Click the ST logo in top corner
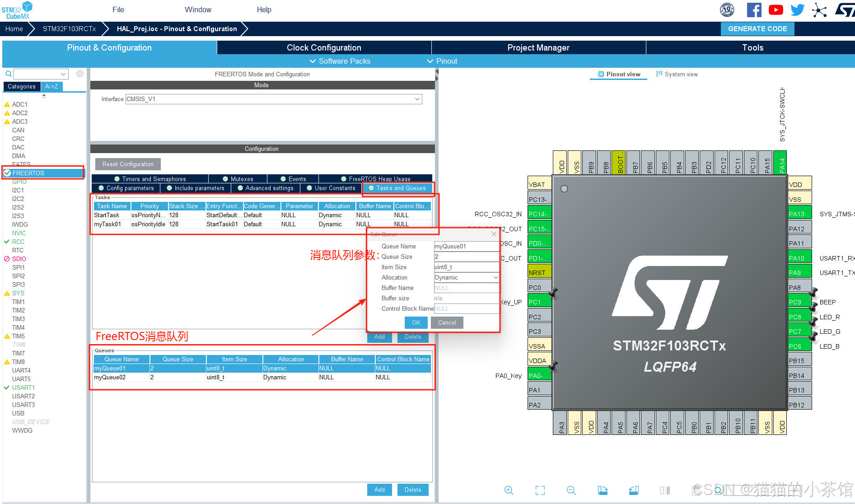This screenshot has width=855, height=504. click(845, 9)
